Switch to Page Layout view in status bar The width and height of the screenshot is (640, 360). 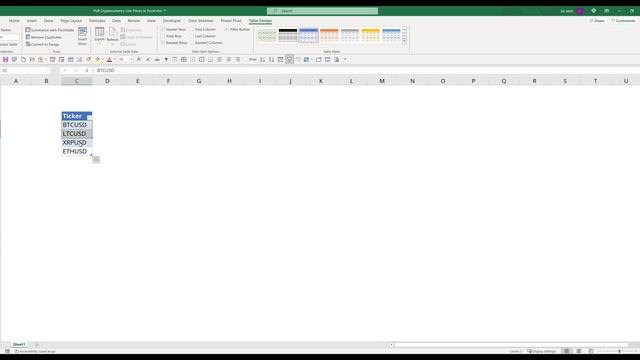click(579, 351)
